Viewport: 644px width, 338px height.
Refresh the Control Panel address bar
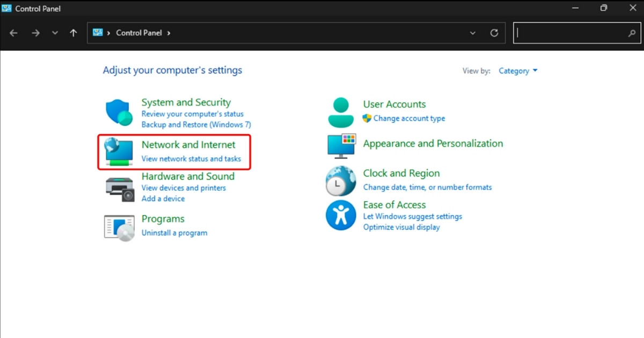[x=494, y=33]
